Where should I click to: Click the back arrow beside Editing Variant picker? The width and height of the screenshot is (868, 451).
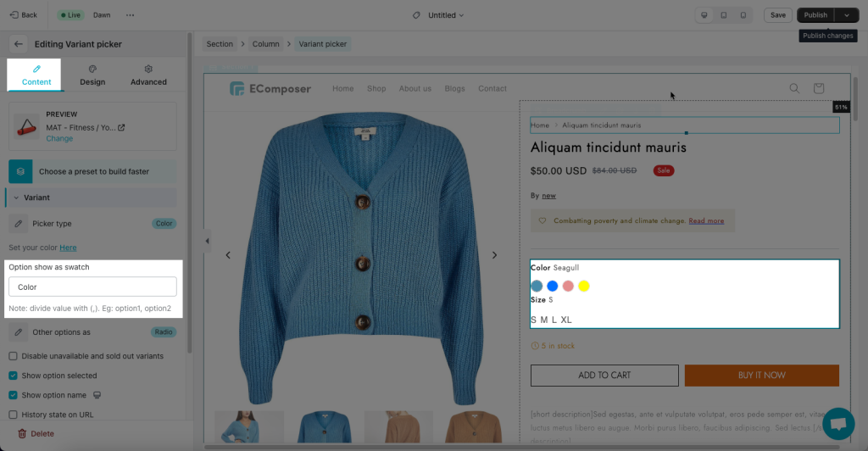[19, 44]
